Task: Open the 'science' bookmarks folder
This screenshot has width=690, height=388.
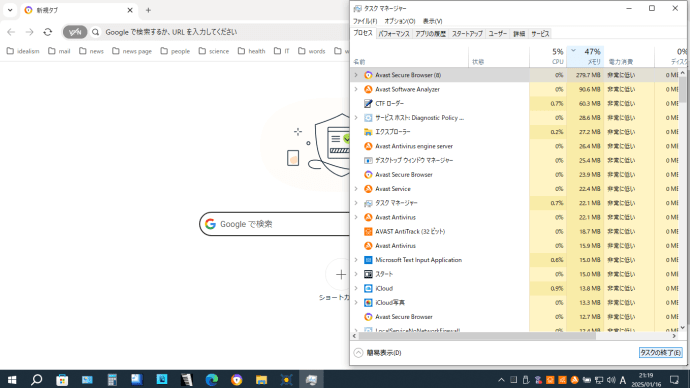Action: click(214, 51)
